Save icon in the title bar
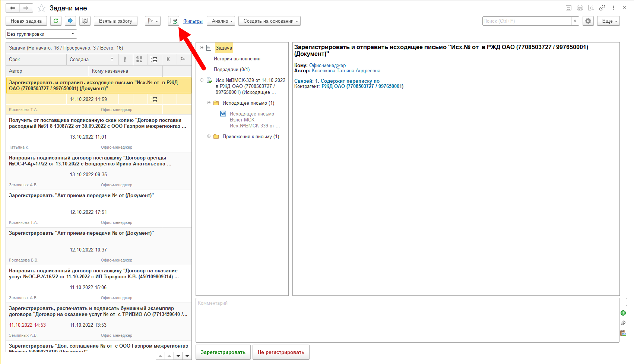Image resolution: width=634 pixels, height=364 pixels. click(x=568, y=8)
